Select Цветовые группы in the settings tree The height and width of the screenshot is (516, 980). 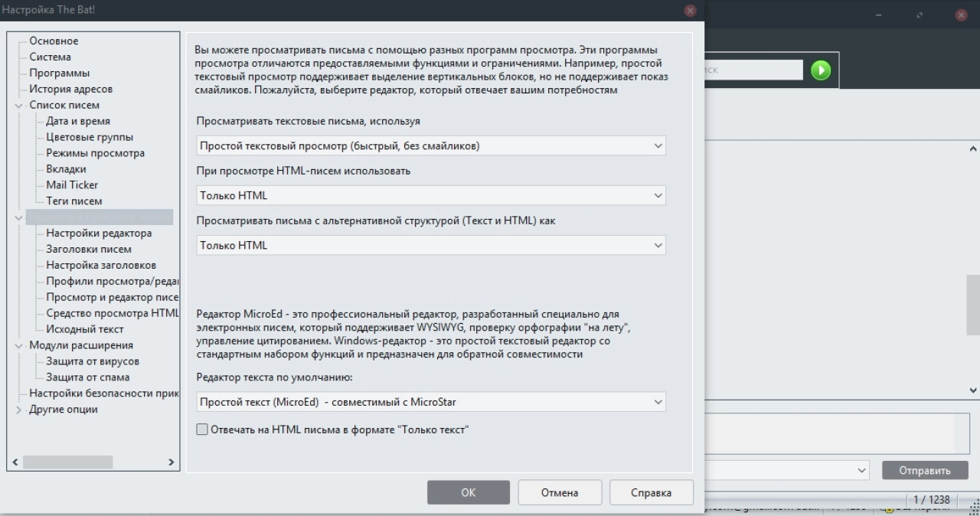(x=90, y=137)
